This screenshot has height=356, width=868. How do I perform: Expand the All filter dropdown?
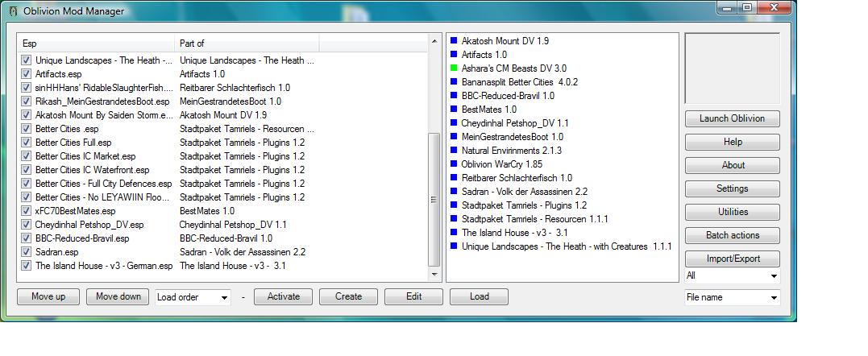point(732,276)
